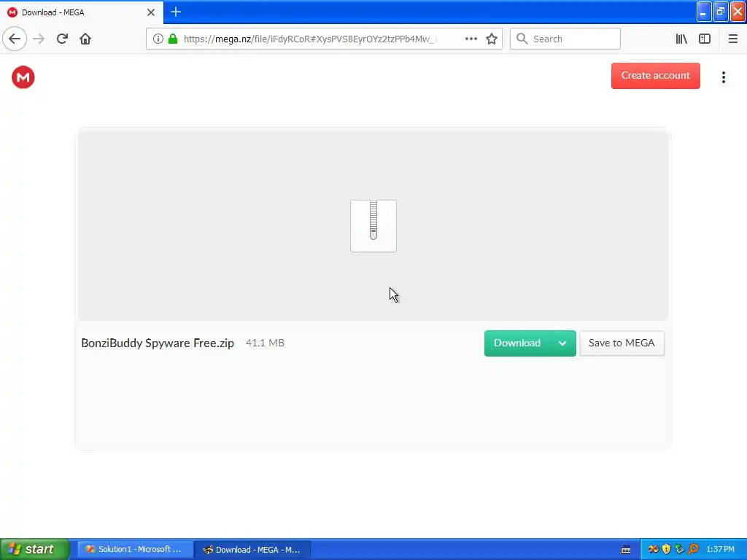Image resolution: width=747 pixels, height=560 pixels.
Task: Show site information via the info icon
Action: click(x=158, y=39)
